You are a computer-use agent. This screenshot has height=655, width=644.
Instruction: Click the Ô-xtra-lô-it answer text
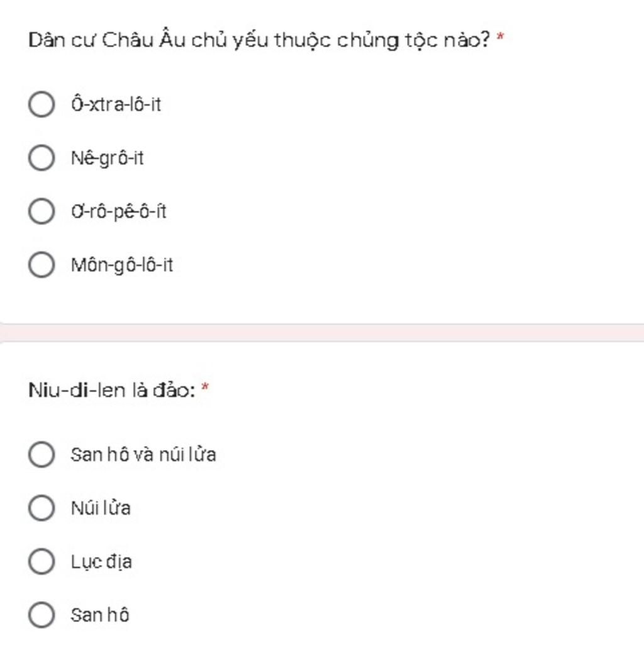pos(116,104)
